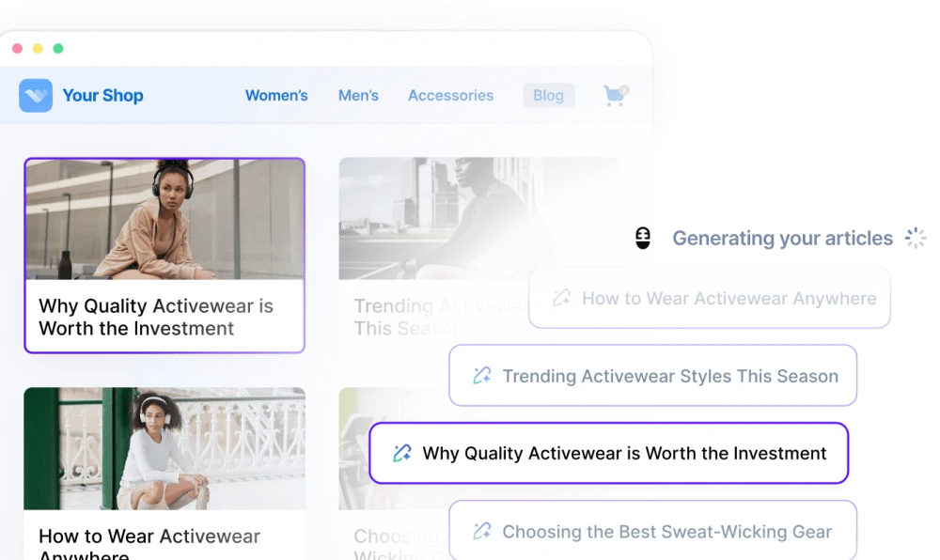Click the microphone assistant icon
This screenshot has width=940, height=560.
pos(643,238)
